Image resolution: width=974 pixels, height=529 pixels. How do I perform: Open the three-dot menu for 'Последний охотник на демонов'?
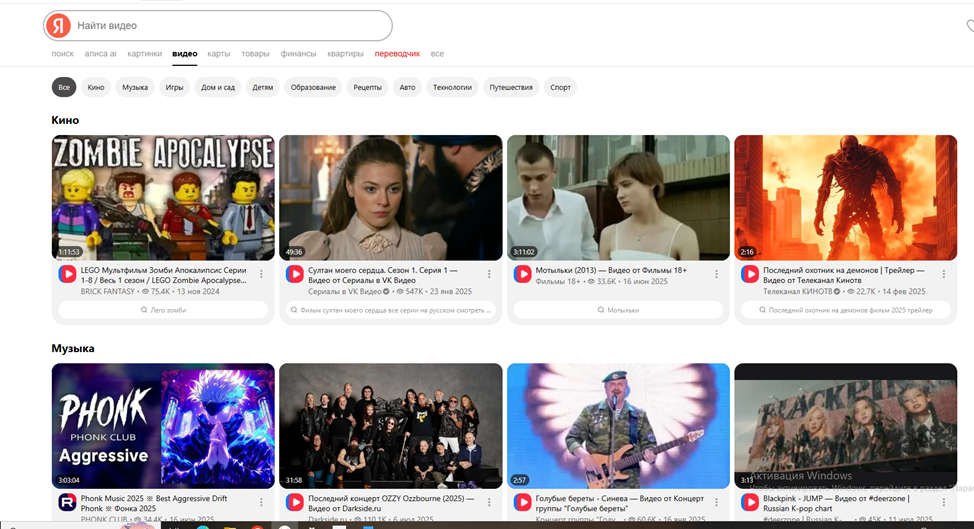coord(944,274)
